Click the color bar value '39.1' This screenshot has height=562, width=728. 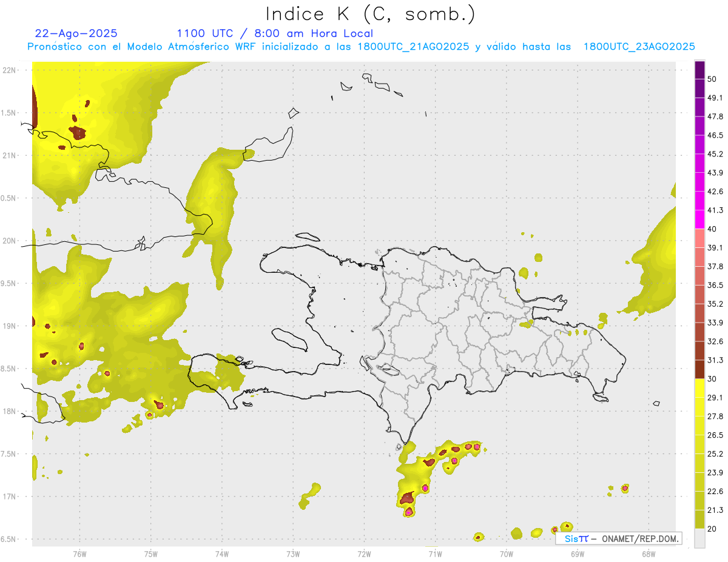pyautogui.click(x=715, y=247)
